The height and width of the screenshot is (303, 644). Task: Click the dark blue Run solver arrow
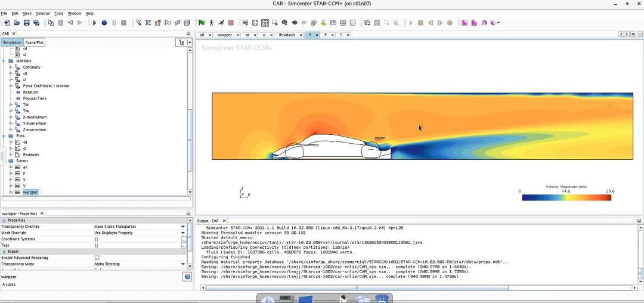[x=94, y=23]
